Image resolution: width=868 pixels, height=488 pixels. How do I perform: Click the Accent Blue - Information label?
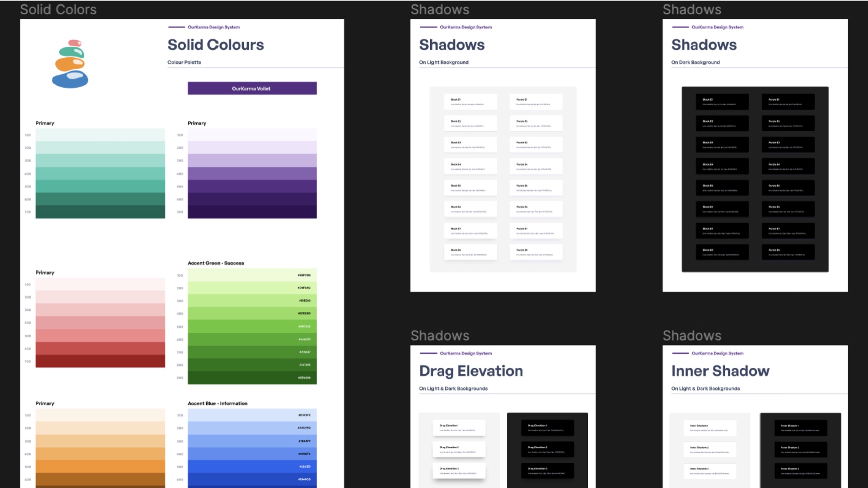(218, 404)
